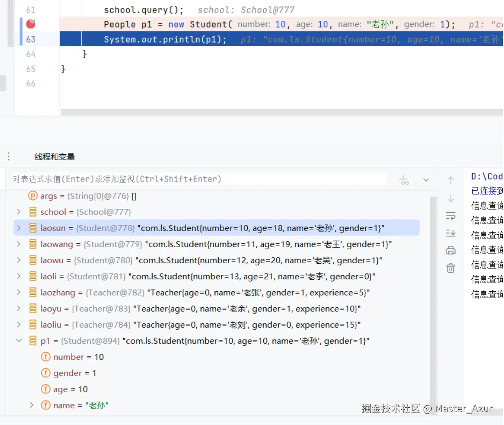Viewport: 504px width, 425px height.
Task: Click the 'new Student(' code on line 62
Action: click(201, 24)
